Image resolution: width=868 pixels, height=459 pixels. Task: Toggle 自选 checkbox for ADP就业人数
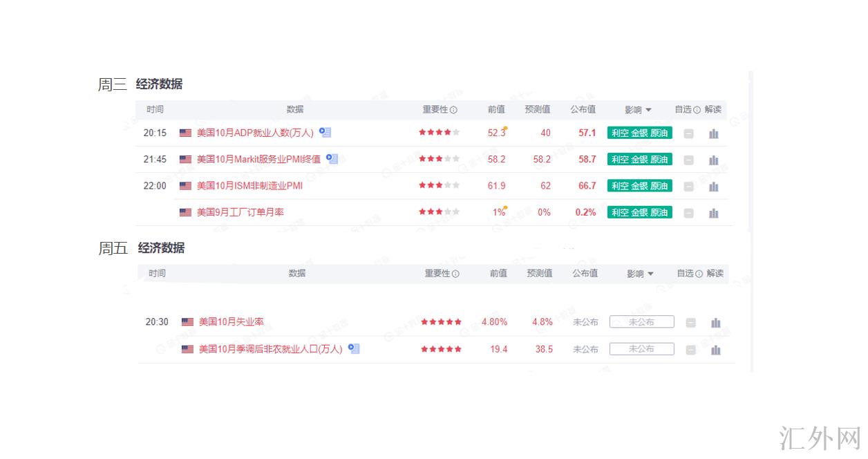688,133
